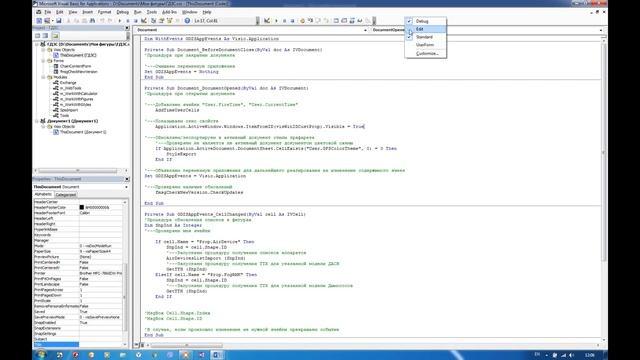Image resolution: width=640 pixels, height=360 pixels.
Task: Open the View menu
Action: 73,12
